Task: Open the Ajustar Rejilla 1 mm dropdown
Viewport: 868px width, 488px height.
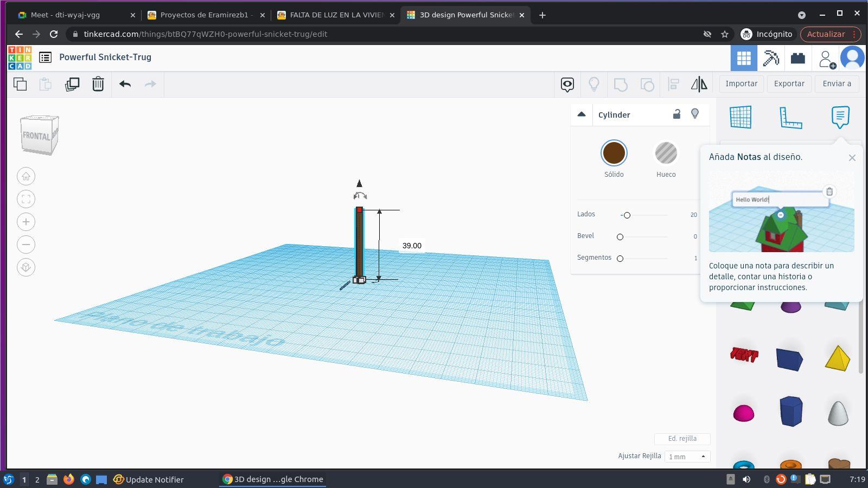Action: click(687, 457)
